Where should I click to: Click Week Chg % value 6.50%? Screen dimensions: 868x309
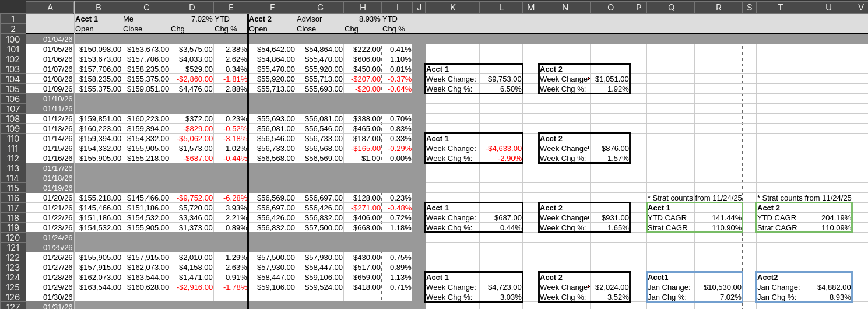501,89
